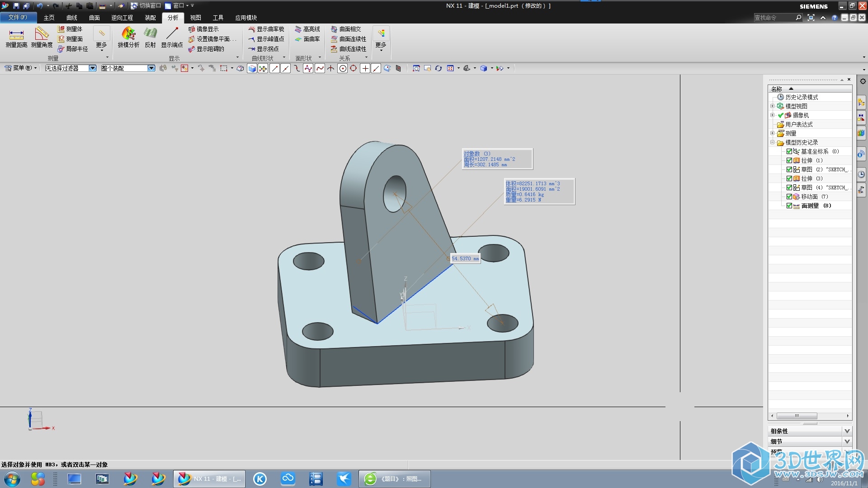Click the 查找命令 command search field

coord(774,18)
